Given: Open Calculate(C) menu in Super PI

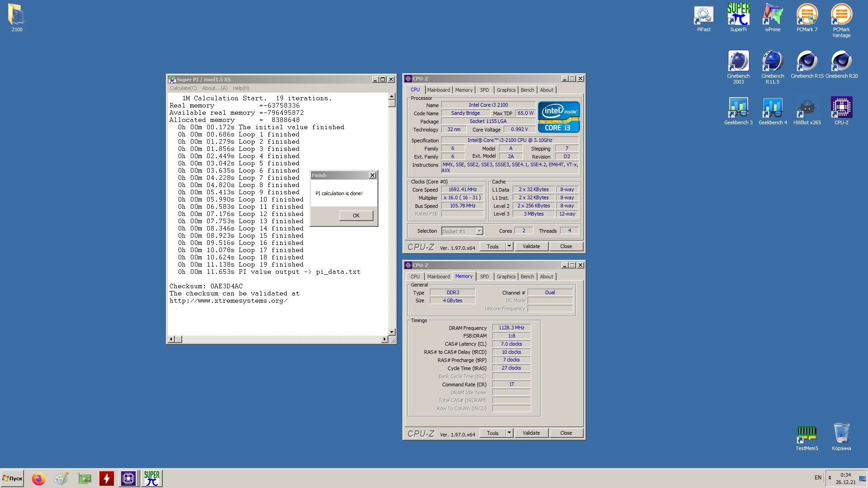Looking at the screenshot, I should pyautogui.click(x=183, y=88).
